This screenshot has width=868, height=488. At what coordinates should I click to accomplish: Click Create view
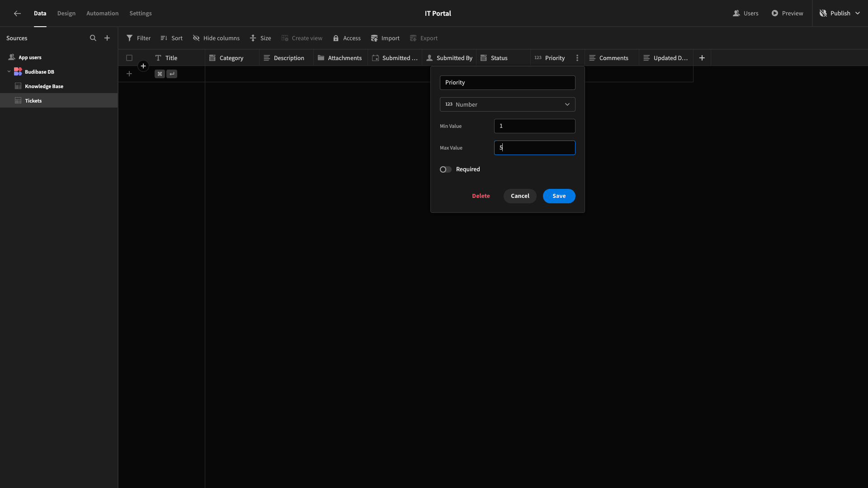tap(302, 38)
